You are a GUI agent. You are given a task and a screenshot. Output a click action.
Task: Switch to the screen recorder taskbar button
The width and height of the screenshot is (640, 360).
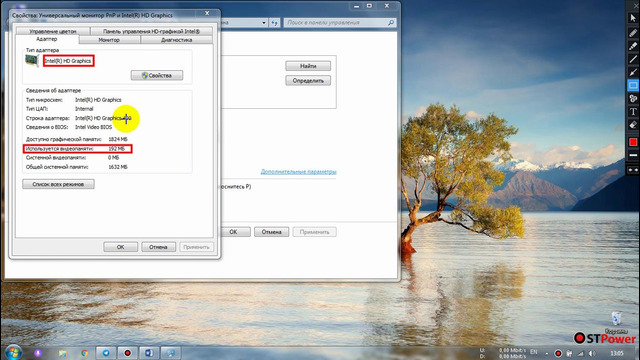point(128,353)
